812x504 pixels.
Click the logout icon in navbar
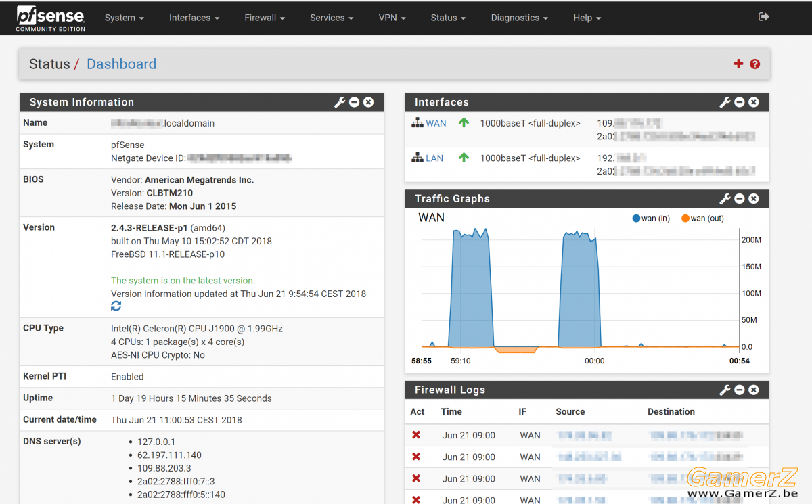(764, 17)
